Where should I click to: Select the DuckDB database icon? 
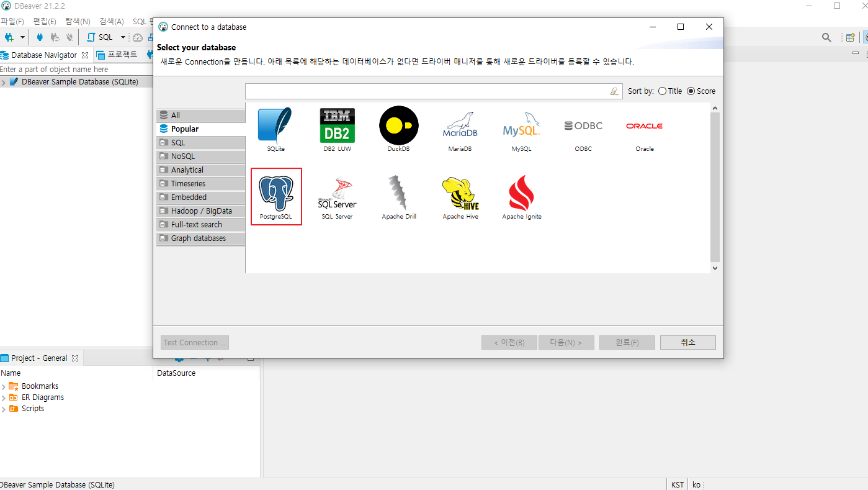click(398, 130)
